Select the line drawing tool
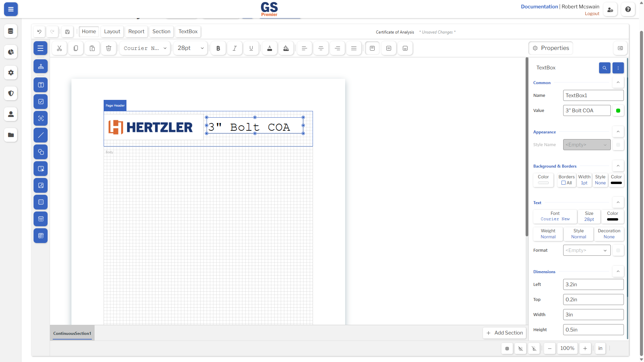This screenshot has height=362, width=644. coord(41,135)
